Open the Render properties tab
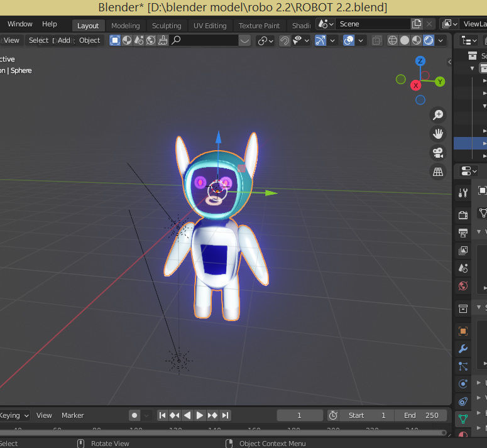 (462, 215)
